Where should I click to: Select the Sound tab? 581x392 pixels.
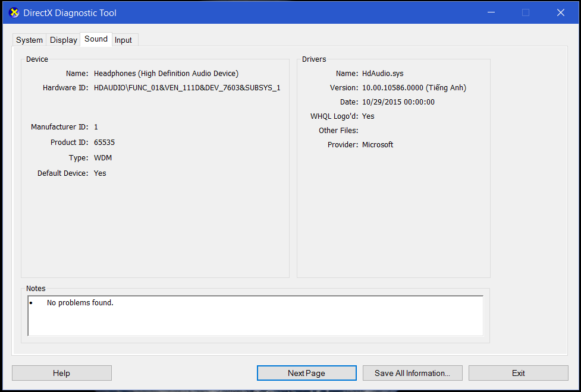pyautogui.click(x=96, y=39)
